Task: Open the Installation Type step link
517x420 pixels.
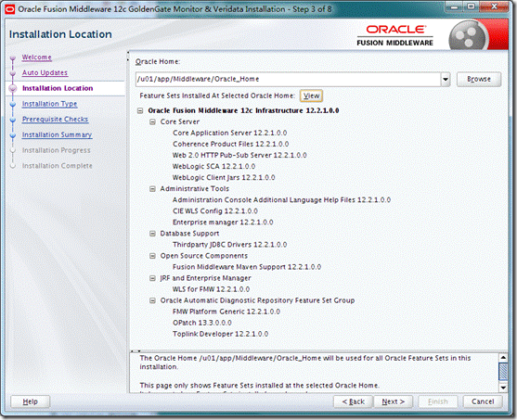Action: (49, 104)
